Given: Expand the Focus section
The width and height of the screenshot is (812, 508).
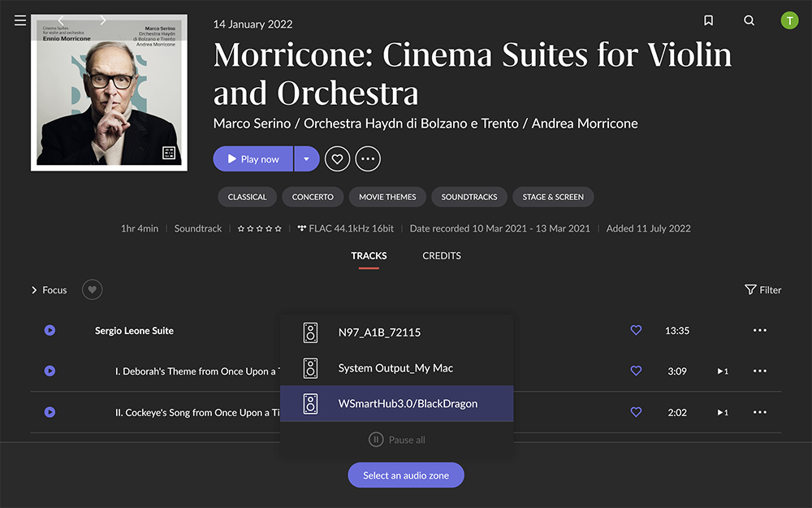Looking at the screenshot, I should [x=50, y=290].
